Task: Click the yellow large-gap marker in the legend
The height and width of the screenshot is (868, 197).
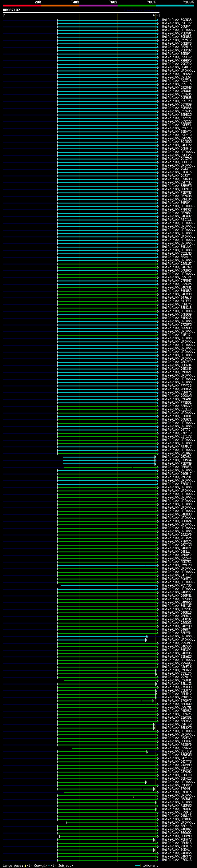Action: click(25, 865)
